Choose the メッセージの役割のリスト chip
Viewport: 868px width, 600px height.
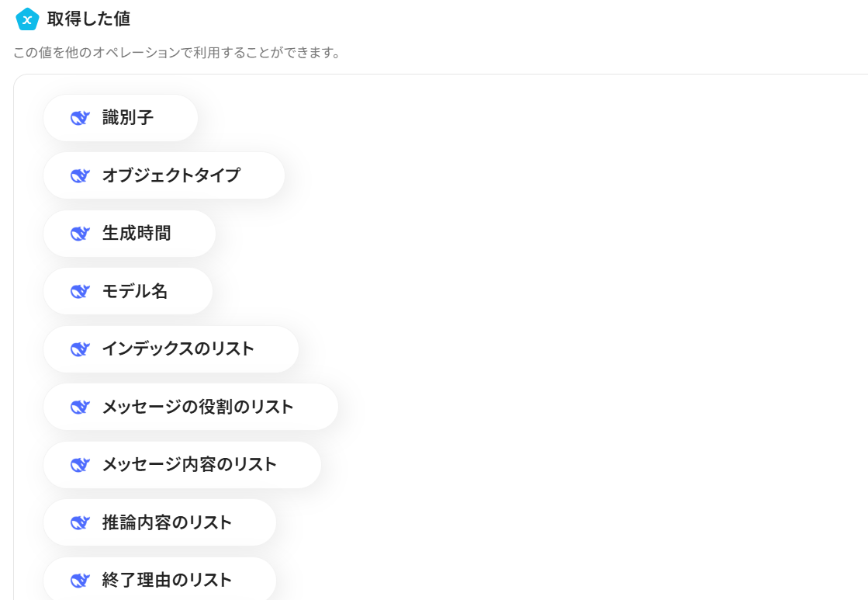[x=198, y=407]
